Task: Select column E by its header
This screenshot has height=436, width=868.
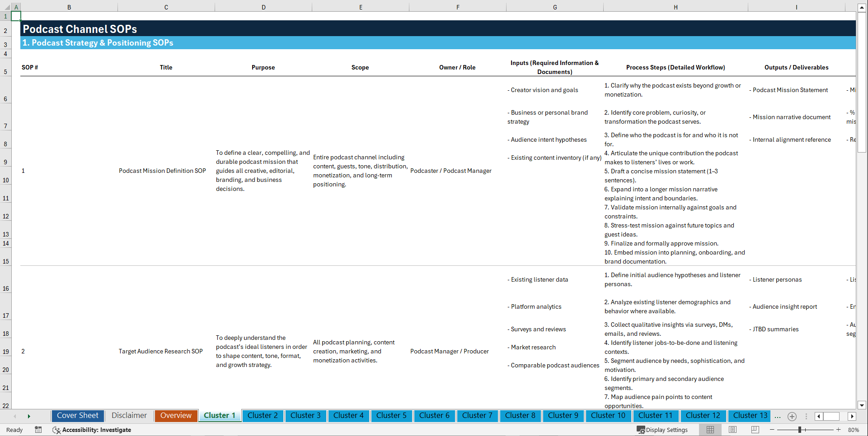Action: pos(360,7)
